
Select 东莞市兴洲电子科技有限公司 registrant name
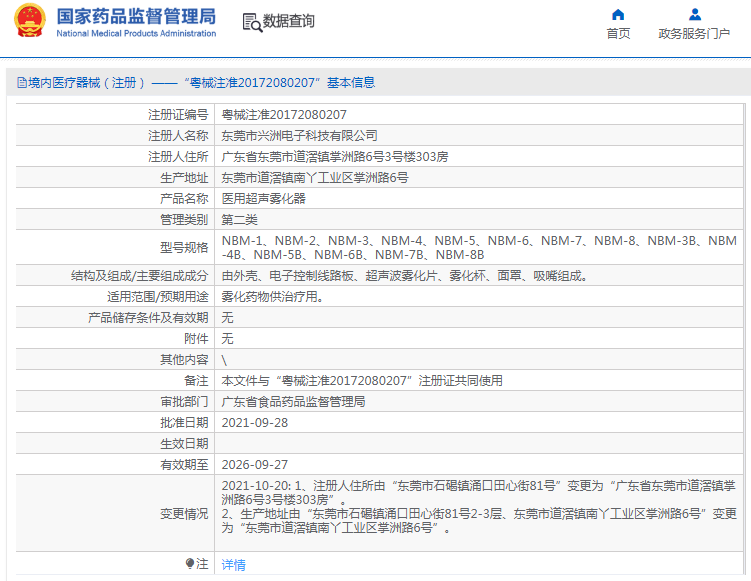299,136
